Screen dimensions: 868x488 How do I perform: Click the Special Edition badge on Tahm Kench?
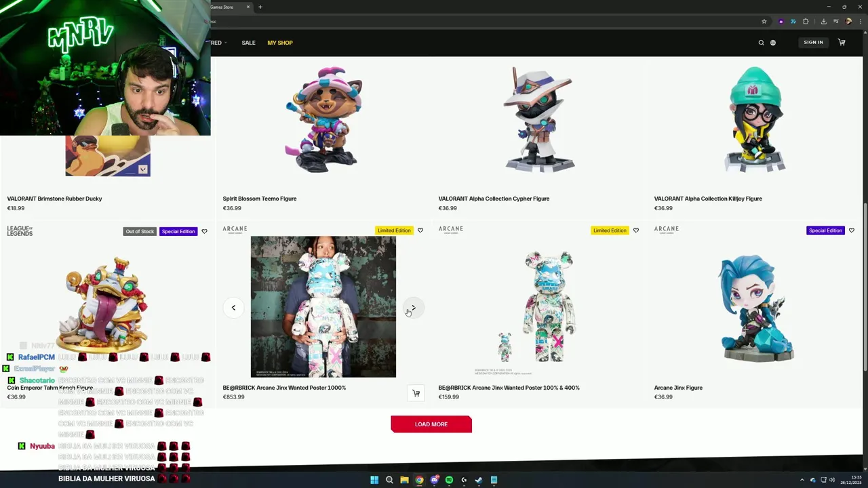pyautogui.click(x=178, y=231)
